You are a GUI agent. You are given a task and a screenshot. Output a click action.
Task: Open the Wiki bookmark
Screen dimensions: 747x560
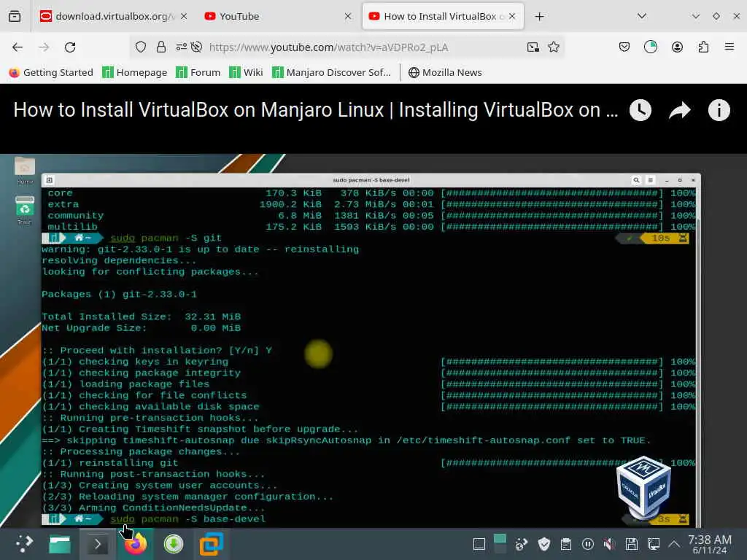[x=246, y=72]
